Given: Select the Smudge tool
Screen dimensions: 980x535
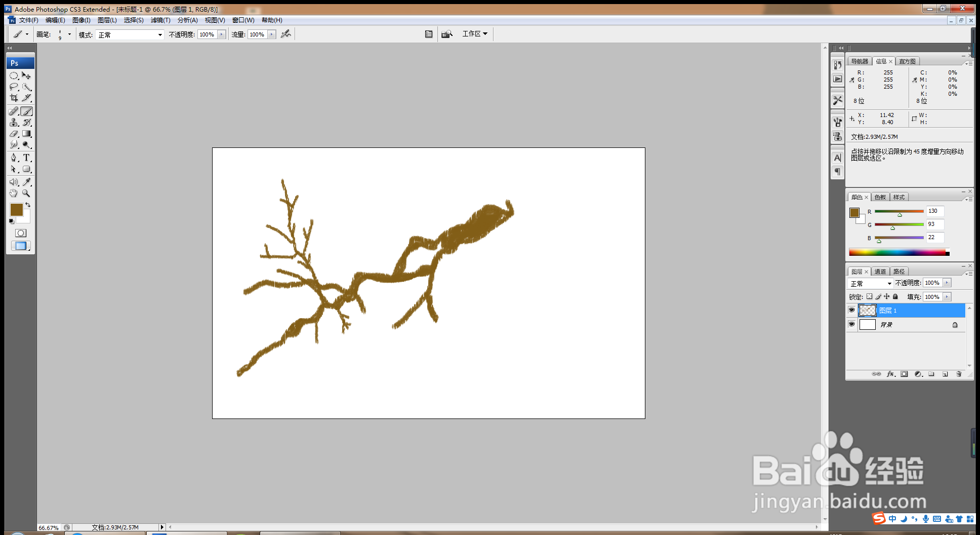Looking at the screenshot, I should 14,145.
